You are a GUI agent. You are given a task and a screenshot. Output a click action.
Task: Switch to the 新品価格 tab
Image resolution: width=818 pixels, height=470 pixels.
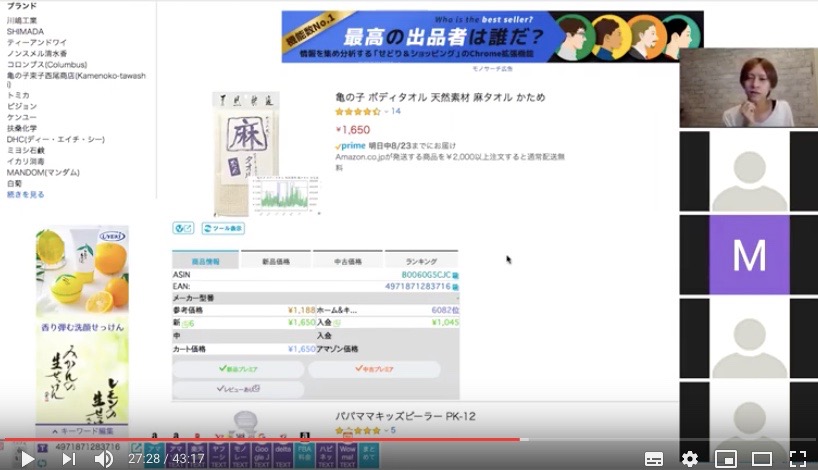(x=276, y=261)
